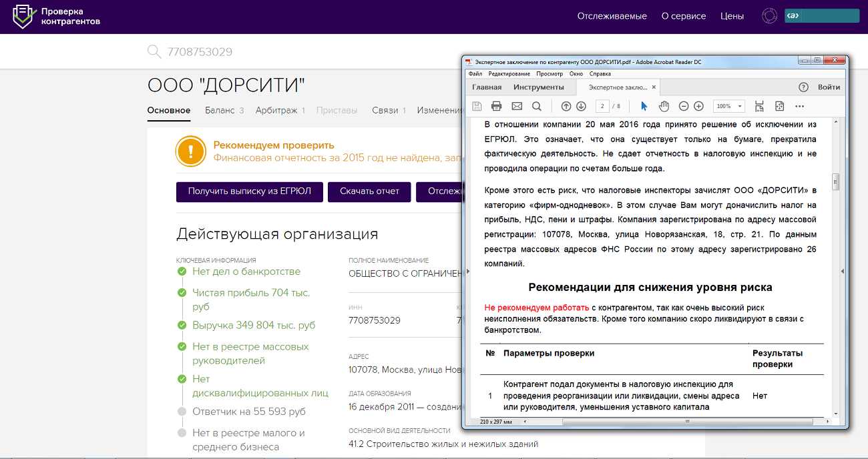This screenshot has width=868, height=459.
Task: Click the 210 x 297 мм page size label
Action: (x=495, y=422)
